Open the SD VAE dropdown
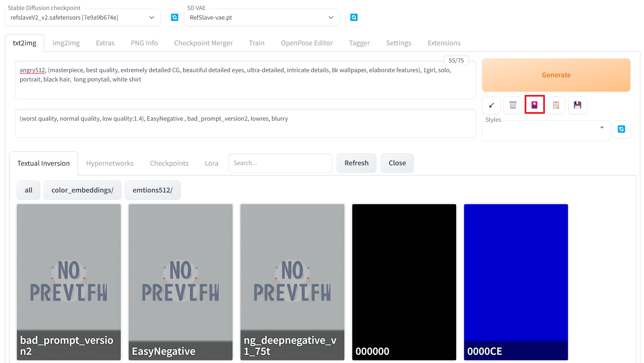The image size is (644, 363). pyautogui.click(x=262, y=18)
